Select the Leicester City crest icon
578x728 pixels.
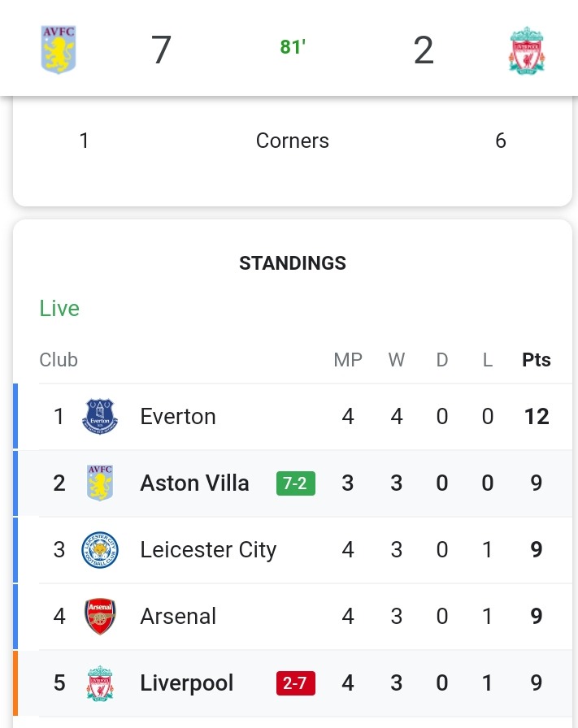(x=100, y=550)
